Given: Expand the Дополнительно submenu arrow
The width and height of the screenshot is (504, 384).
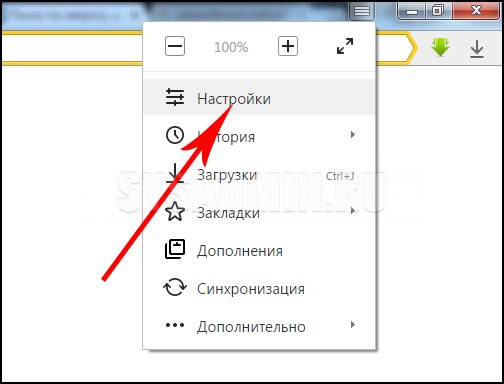Looking at the screenshot, I should click(x=353, y=325).
